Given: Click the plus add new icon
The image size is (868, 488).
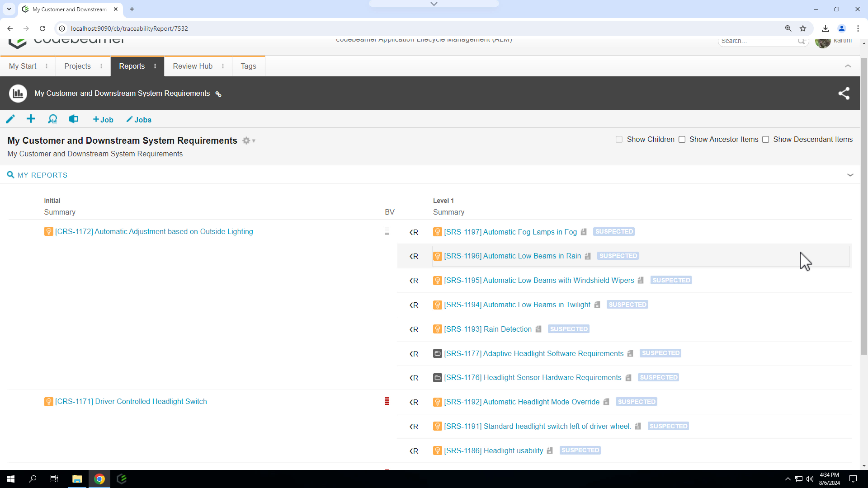Looking at the screenshot, I should pos(31,119).
